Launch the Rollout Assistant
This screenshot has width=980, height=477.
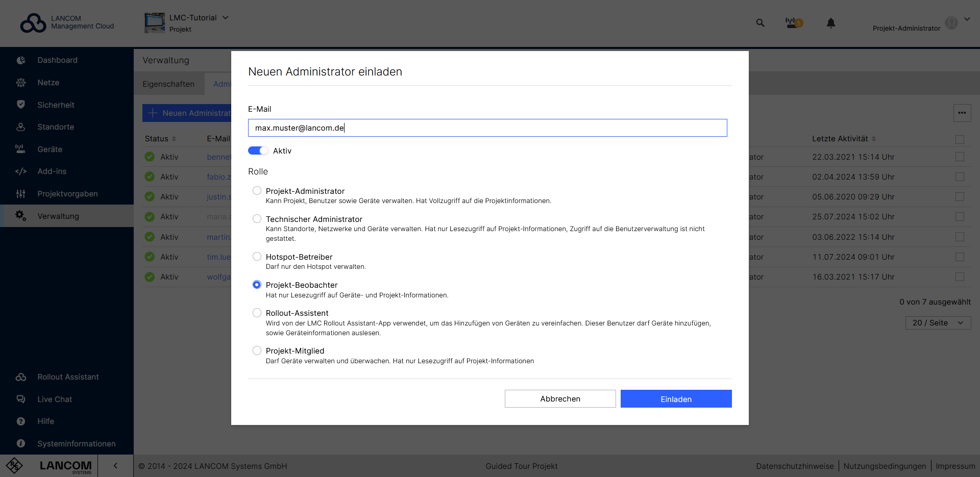tap(68, 376)
